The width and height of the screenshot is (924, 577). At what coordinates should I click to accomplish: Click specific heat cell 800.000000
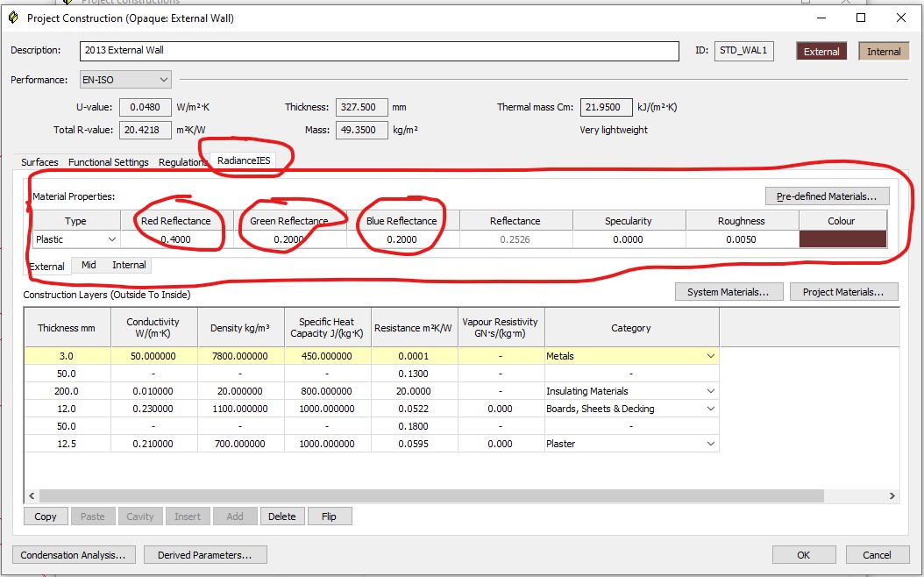tap(327, 391)
